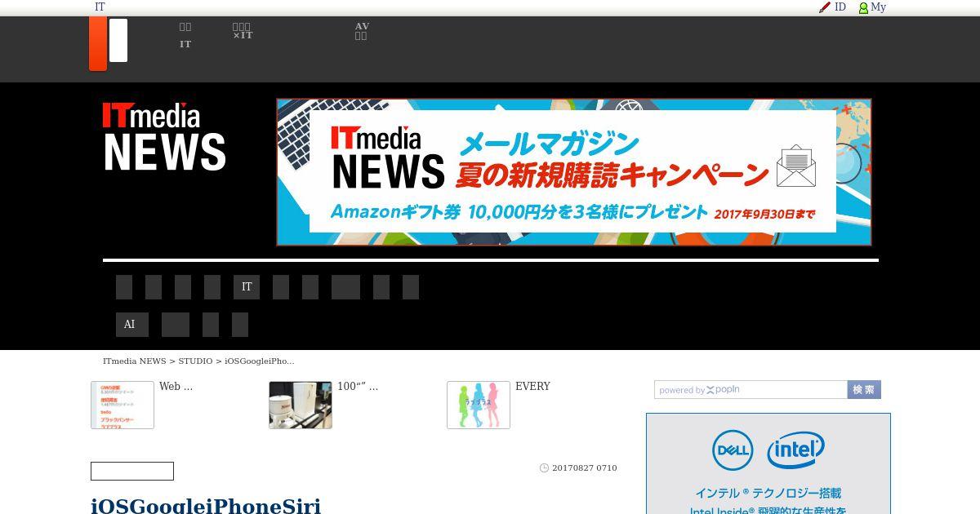The width and height of the screenshot is (980, 514).
Task: Click the ITmedia NEWS logo
Action: click(x=163, y=136)
